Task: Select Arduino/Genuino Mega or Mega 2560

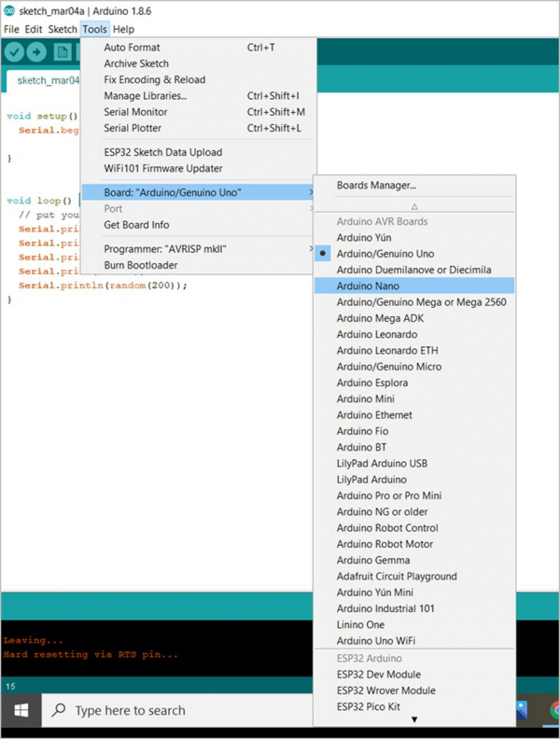Action: click(x=414, y=302)
